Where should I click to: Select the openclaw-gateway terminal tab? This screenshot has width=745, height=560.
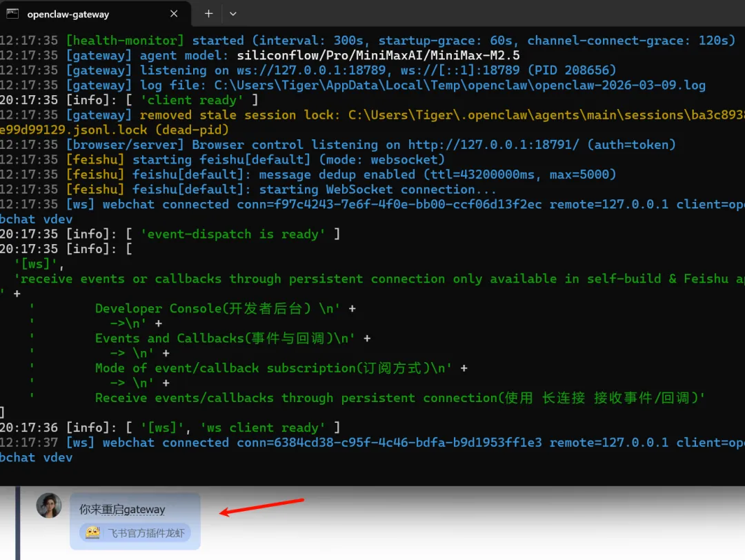pos(95,14)
